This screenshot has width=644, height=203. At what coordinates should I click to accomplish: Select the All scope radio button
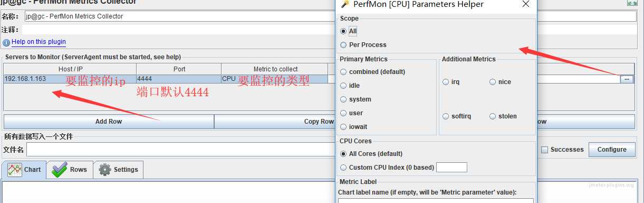point(343,31)
